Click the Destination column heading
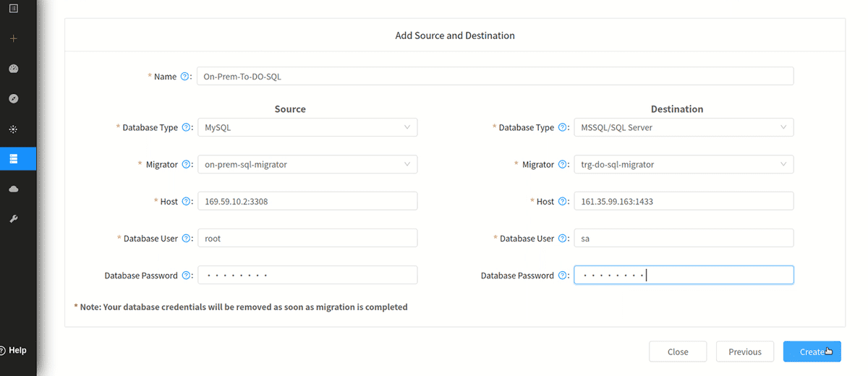This screenshot has width=868, height=376. coord(677,109)
